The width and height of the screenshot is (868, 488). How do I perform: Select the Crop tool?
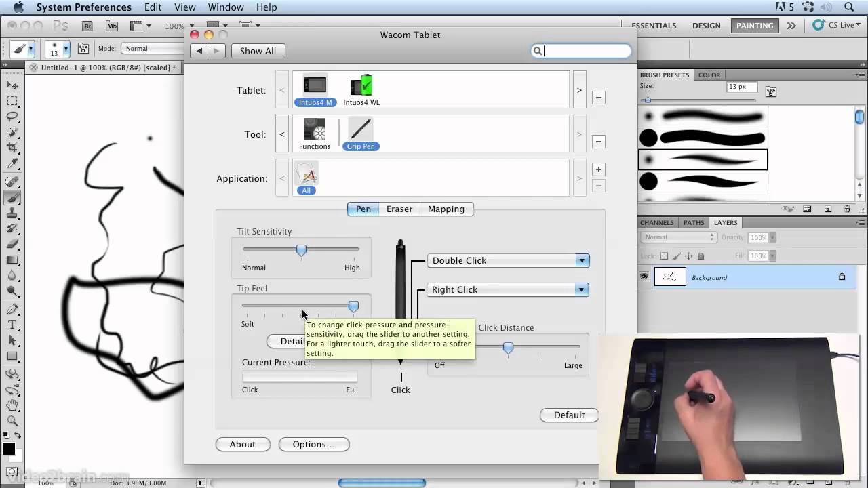point(12,148)
